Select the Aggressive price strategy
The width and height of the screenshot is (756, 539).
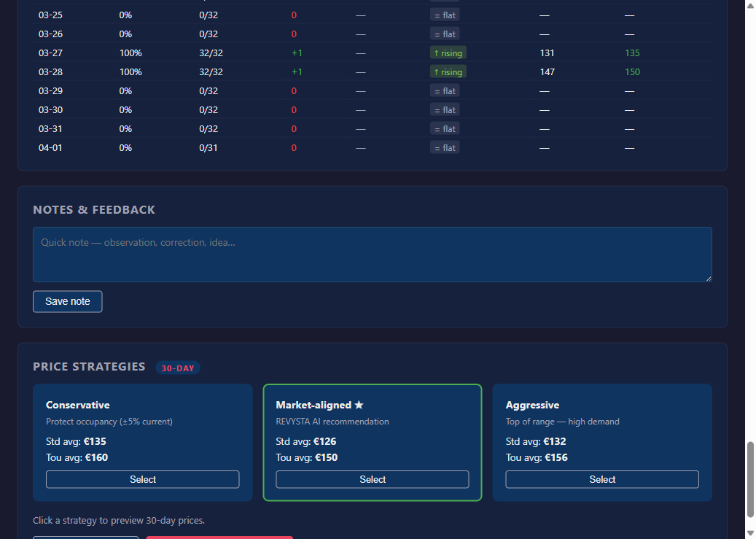[602, 479]
